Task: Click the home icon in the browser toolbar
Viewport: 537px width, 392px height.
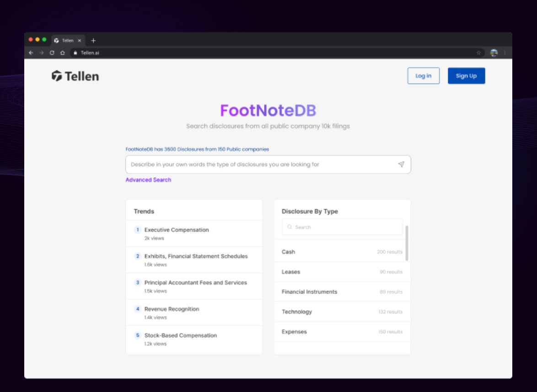Action: tap(62, 53)
